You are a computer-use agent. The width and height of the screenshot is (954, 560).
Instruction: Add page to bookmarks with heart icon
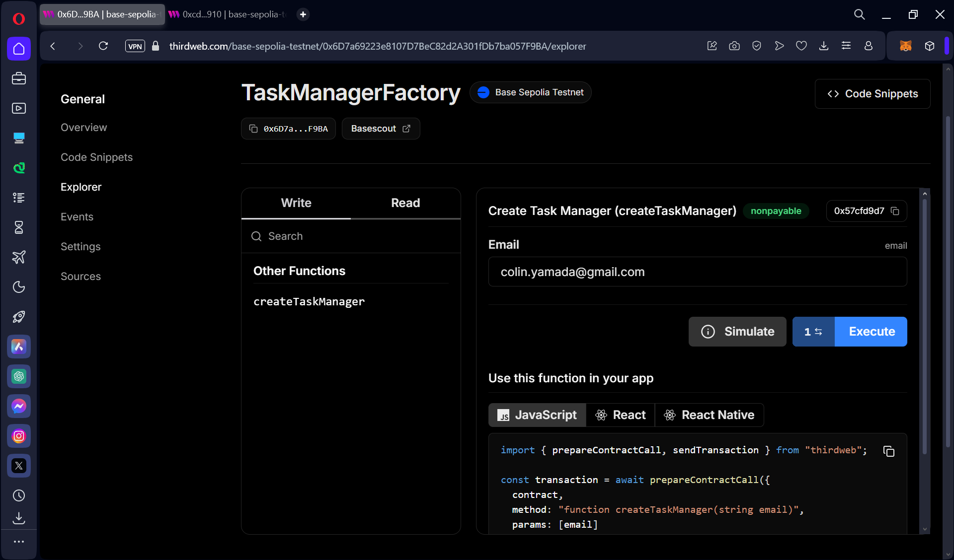point(801,46)
